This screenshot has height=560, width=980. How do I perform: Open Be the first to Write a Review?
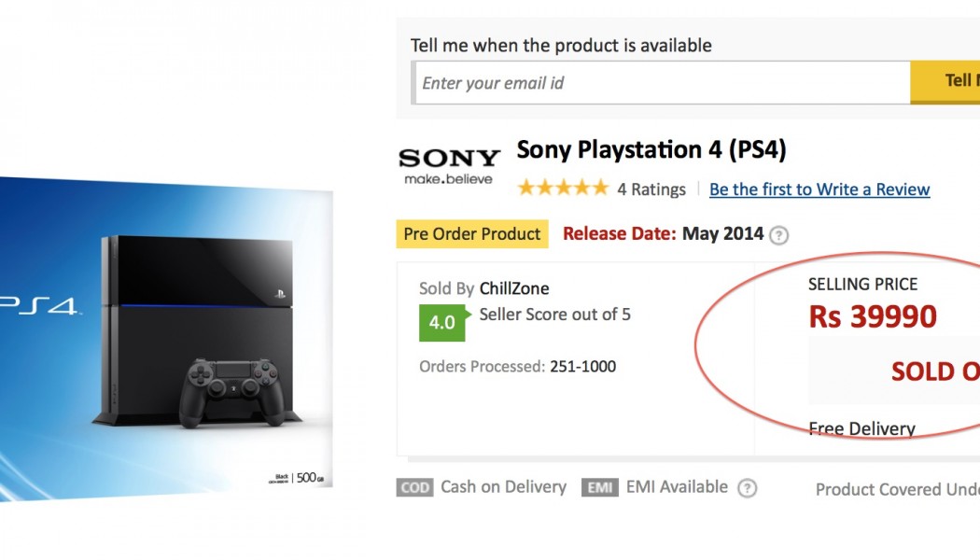[819, 189]
